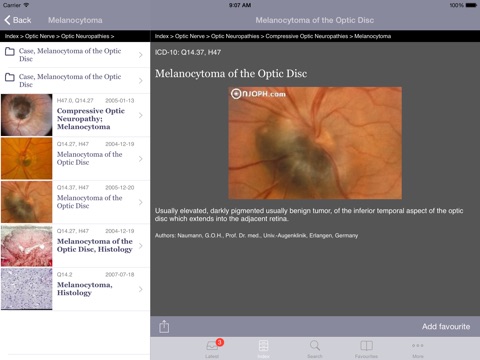This screenshot has height=360, width=480.
Task: Open the Latest tab with badge
Action: point(212,349)
